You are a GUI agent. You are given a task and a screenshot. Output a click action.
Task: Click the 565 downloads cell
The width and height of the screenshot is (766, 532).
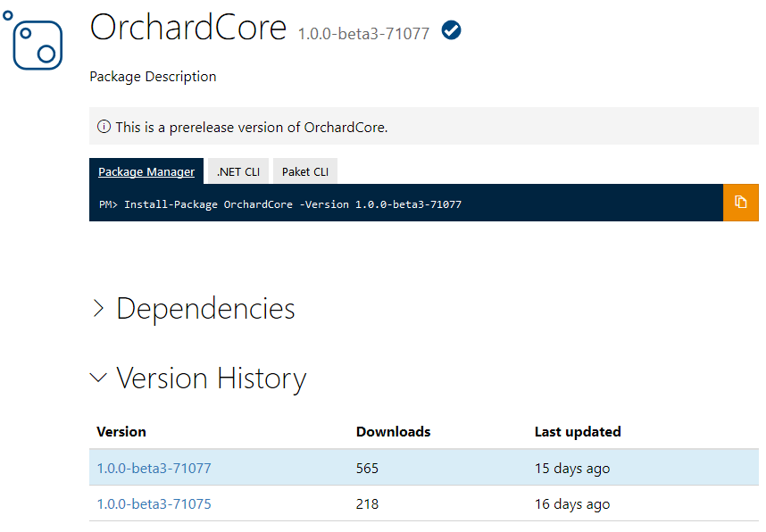click(367, 468)
